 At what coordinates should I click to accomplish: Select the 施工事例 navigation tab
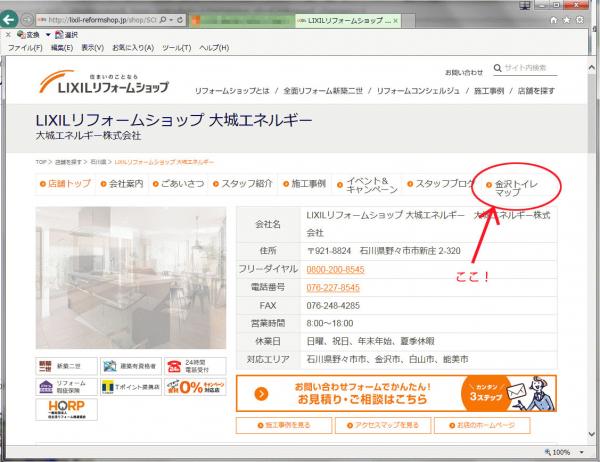(304, 184)
